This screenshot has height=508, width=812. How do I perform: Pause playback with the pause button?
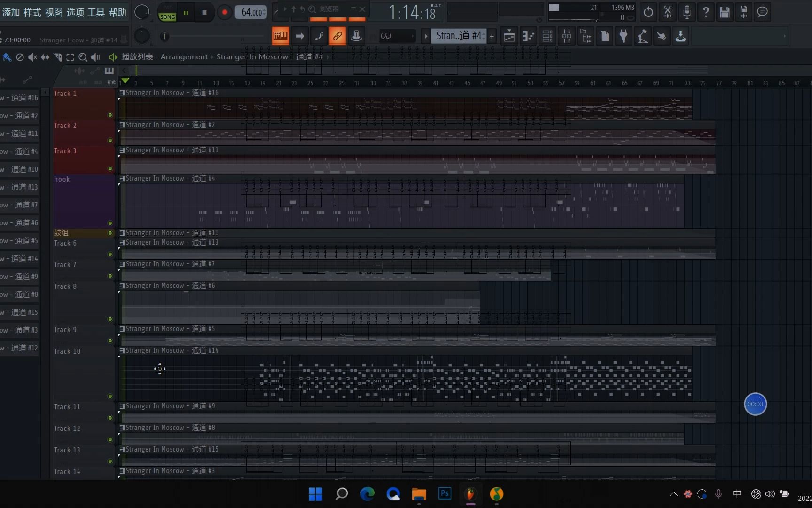(x=186, y=13)
